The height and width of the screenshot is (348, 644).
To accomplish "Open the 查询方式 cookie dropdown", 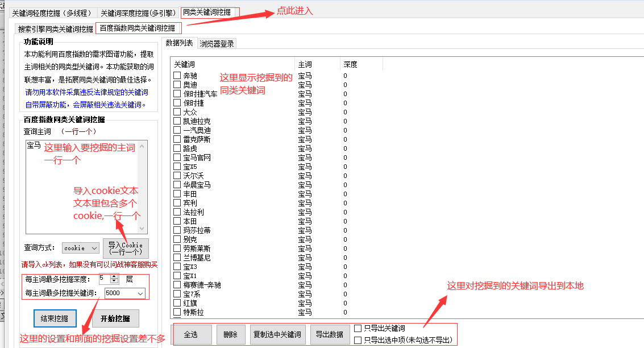I will pos(81,248).
